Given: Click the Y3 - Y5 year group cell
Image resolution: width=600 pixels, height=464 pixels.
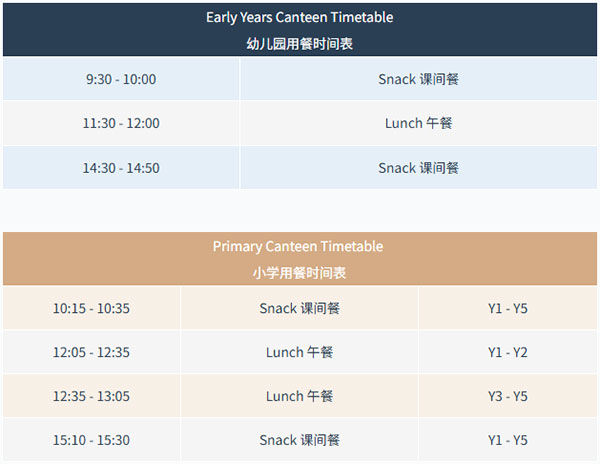Looking at the screenshot, I should (507, 396).
